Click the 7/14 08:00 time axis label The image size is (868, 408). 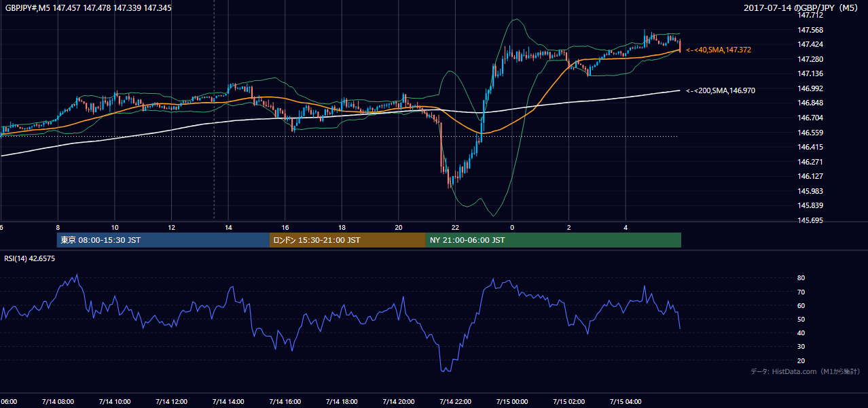(x=58, y=401)
